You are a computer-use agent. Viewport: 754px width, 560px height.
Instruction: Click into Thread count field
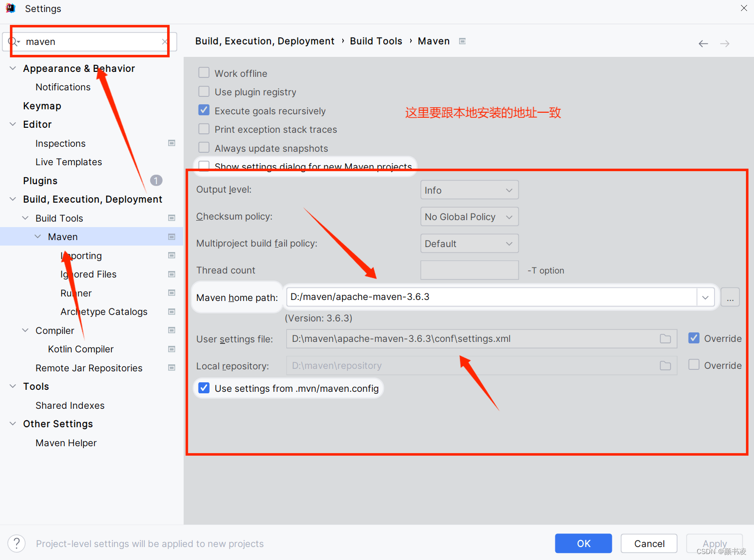tap(470, 270)
